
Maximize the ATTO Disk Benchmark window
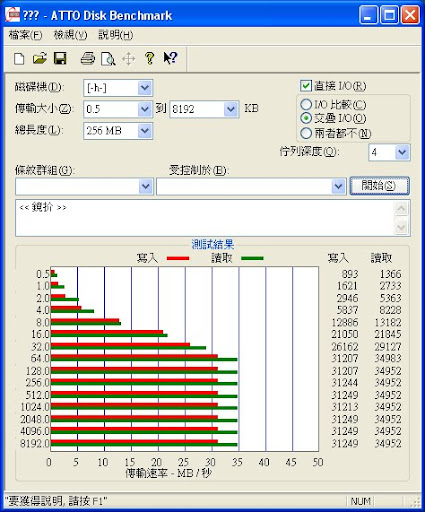pos(389,15)
